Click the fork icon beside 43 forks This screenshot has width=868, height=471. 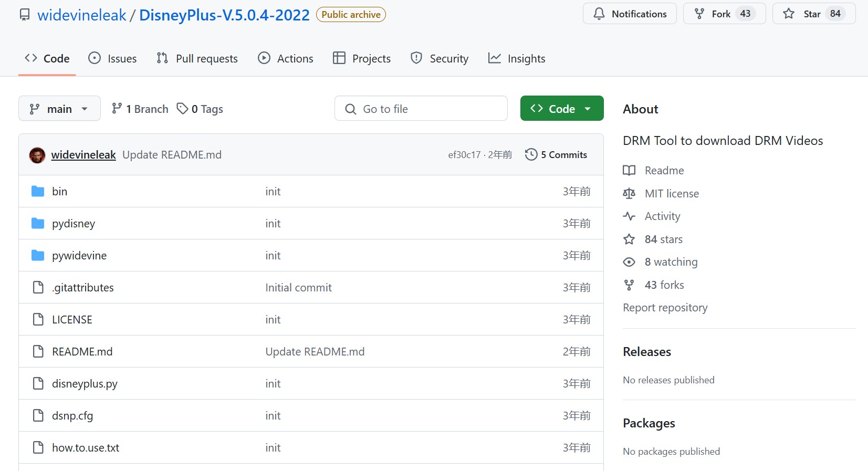point(629,285)
